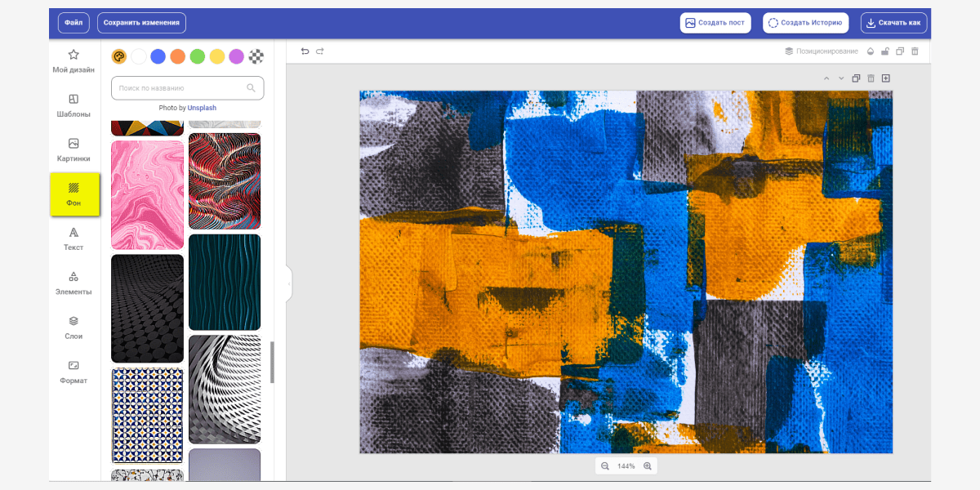Open the Позиционирование options
Screen dimensions: 980x490
pyautogui.click(x=822, y=51)
